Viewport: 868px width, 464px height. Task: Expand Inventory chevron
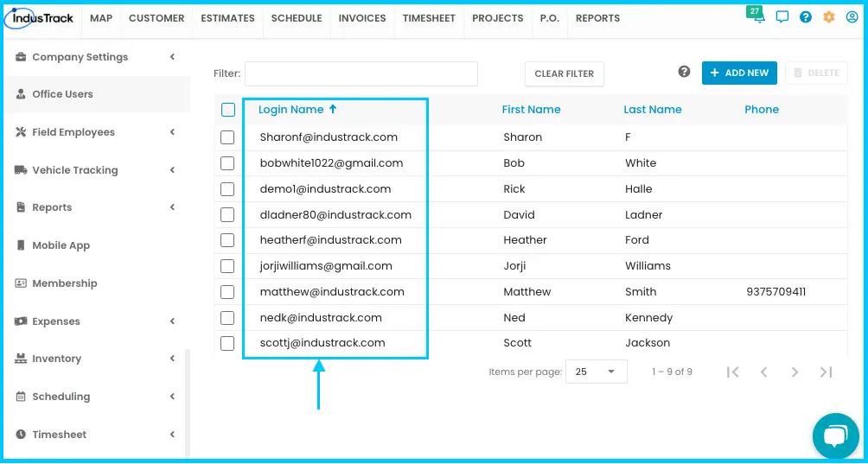pyautogui.click(x=172, y=359)
